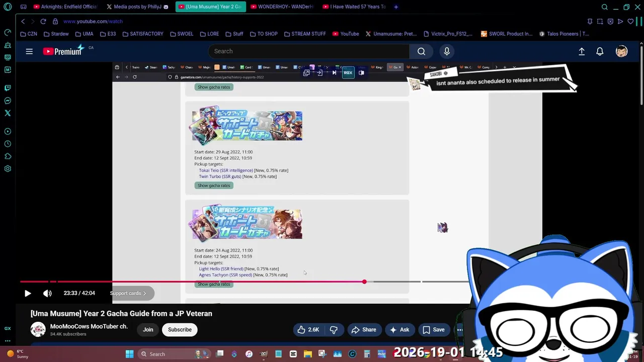Pin the page with the pin icon
Screen dimensions: 644x362
pos(590,21)
